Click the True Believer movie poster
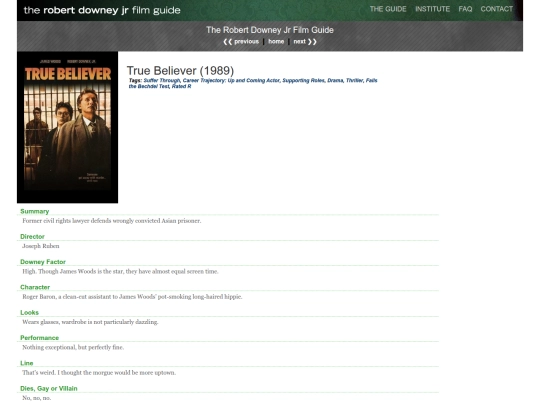540x405 pixels. [68, 127]
